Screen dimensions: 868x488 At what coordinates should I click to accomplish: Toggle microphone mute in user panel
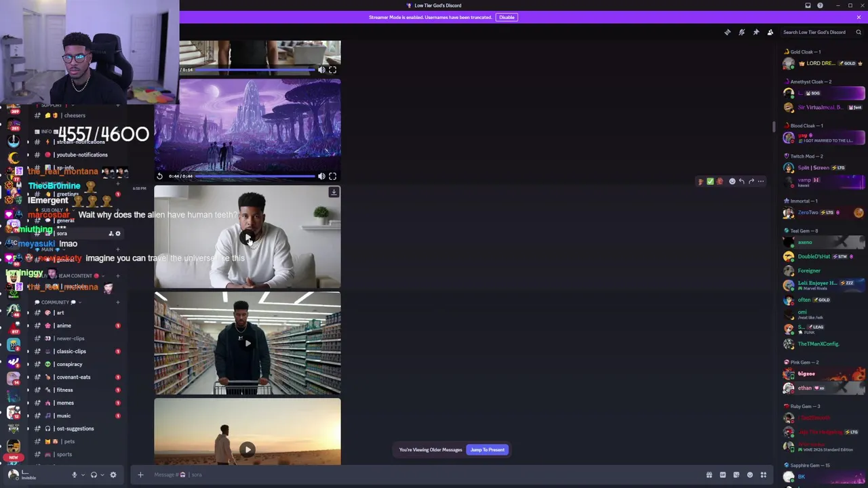(75, 474)
